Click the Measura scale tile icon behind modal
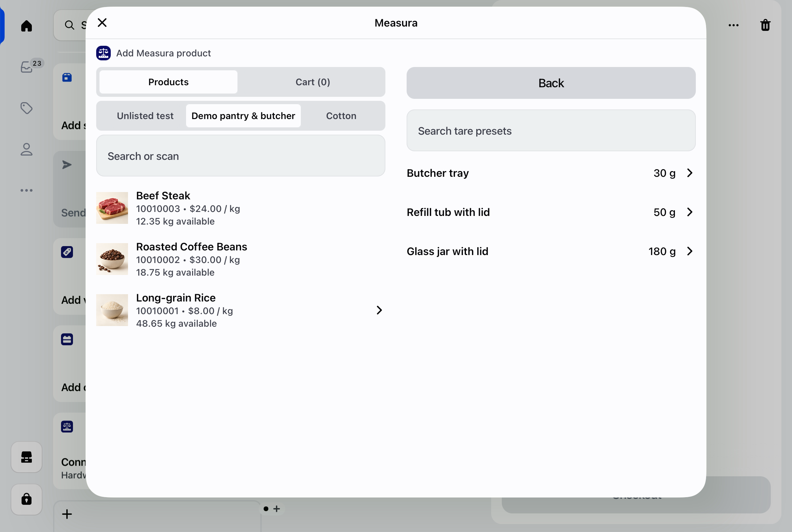Viewport: 792px width, 532px height. click(x=67, y=427)
